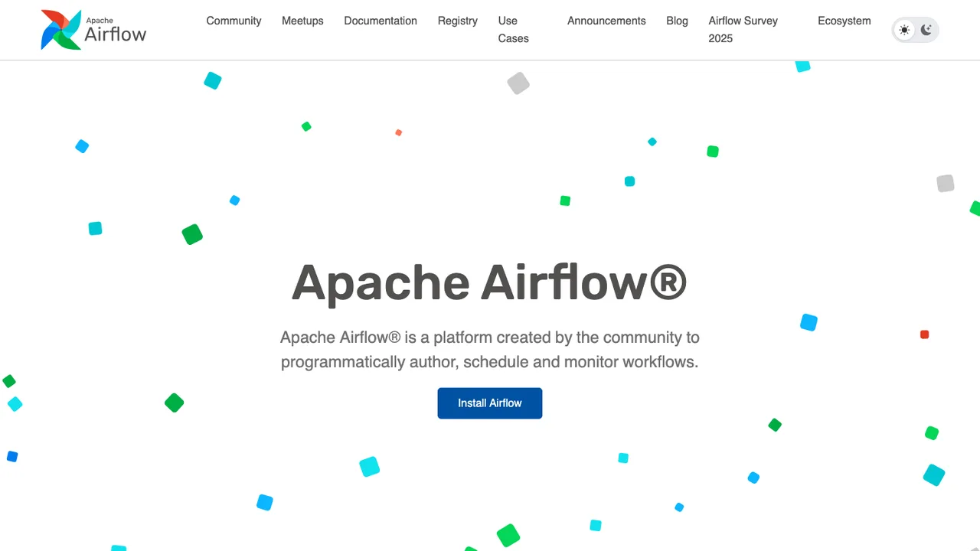
Task: Click the Apache Airflow® main heading
Action: coord(489,282)
